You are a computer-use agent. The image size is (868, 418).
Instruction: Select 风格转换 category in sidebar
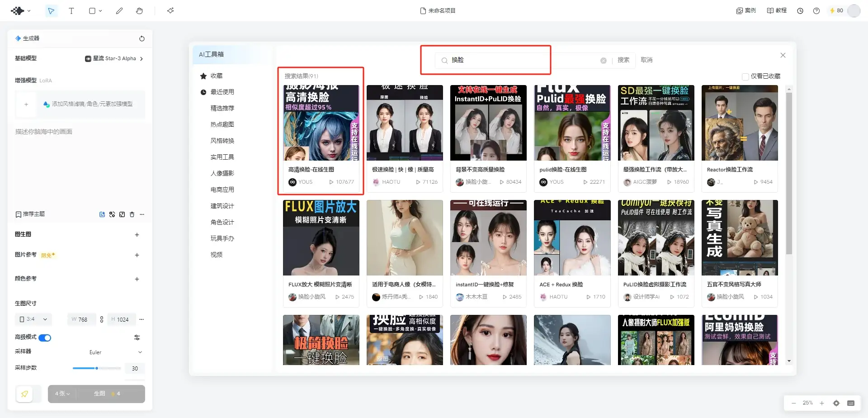222,141
